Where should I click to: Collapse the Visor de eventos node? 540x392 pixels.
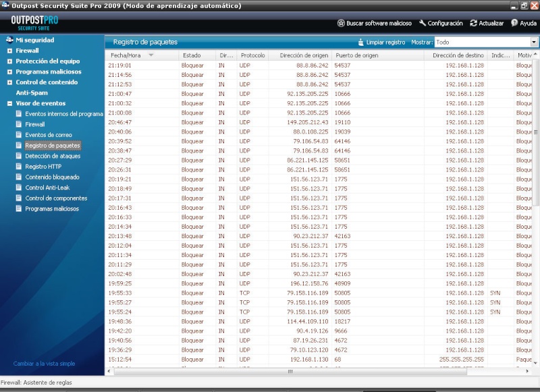point(9,103)
